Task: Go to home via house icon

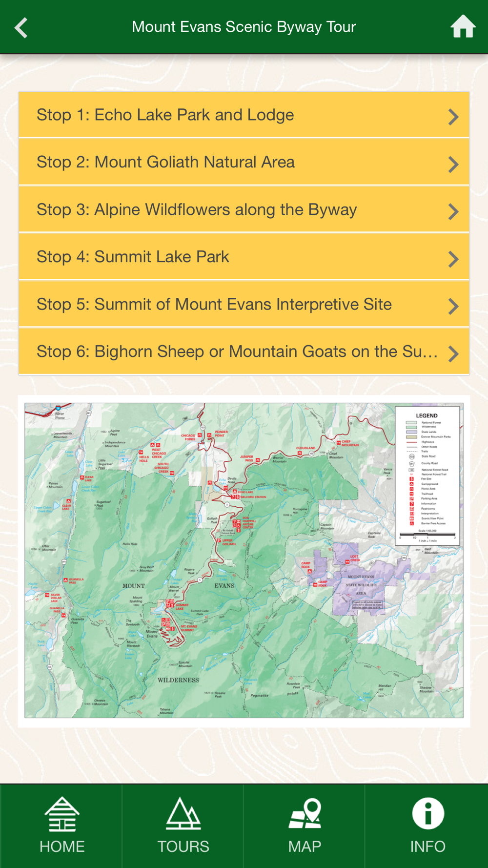Action: click(463, 26)
